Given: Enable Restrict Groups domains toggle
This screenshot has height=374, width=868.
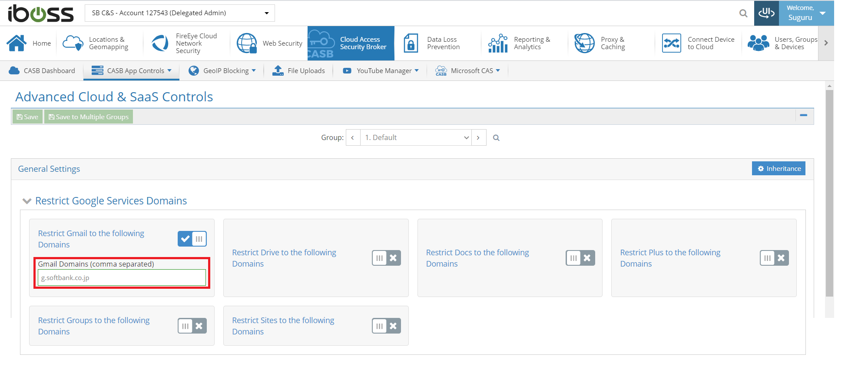Looking at the screenshot, I should coord(192,326).
